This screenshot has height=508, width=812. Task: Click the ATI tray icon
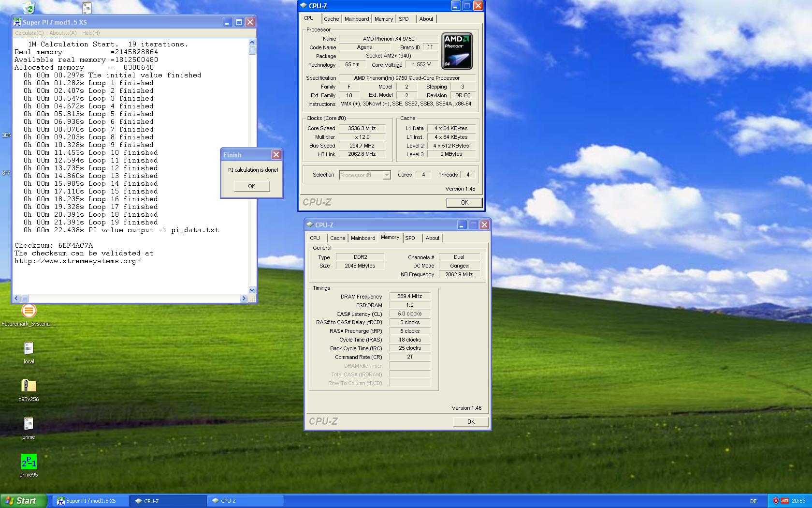coord(785,501)
